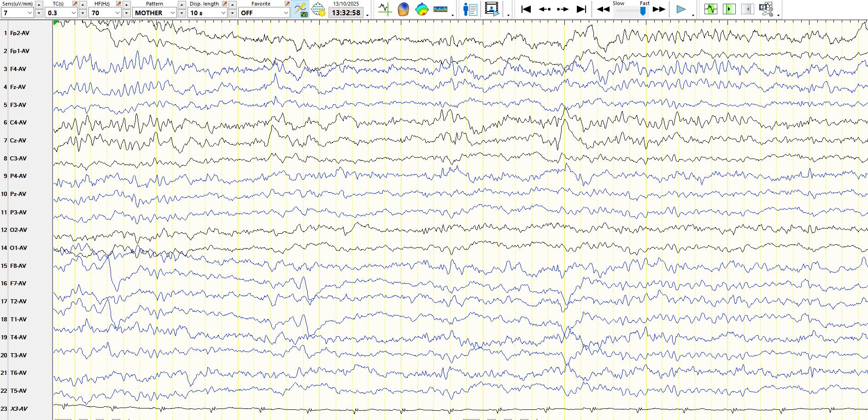The image size is (868, 420).
Task: Start playback with the play button
Action: tap(680, 9)
